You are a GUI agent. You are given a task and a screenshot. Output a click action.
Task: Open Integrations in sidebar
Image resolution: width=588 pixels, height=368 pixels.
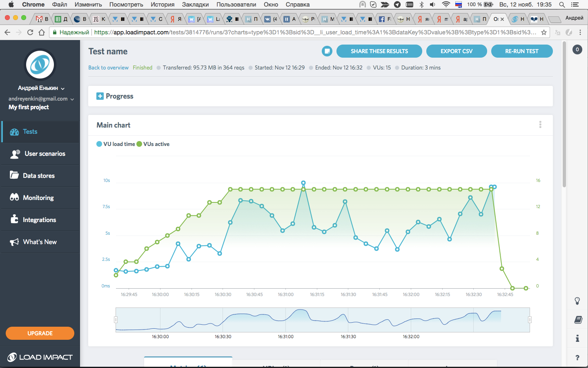40,220
